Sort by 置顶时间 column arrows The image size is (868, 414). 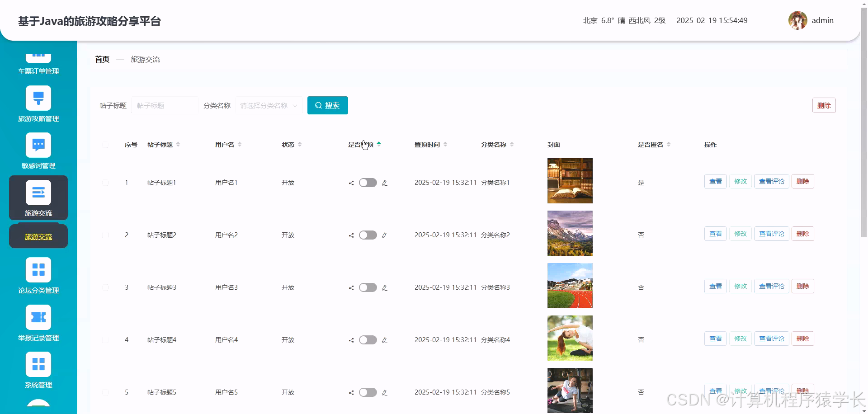point(445,145)
